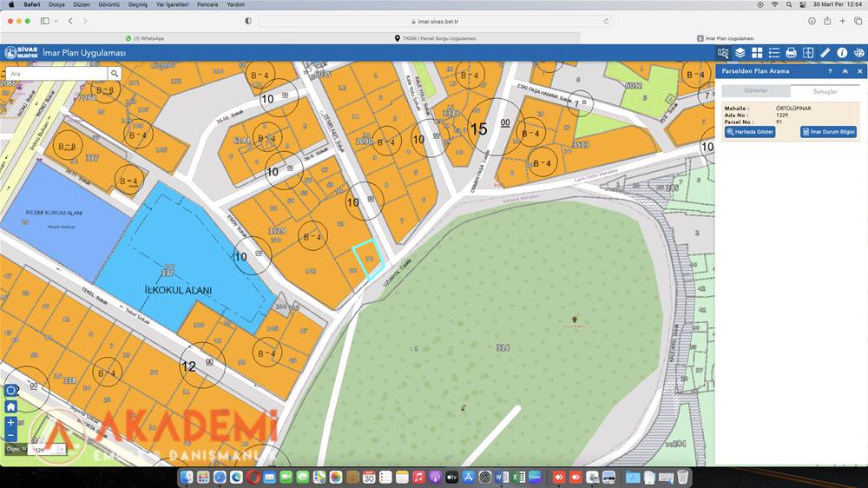The width and height of the screenshot is (868, 488).
Task: Collapse the Parselden Plan Arama panel
Action: pyautogui.click(x=845, y=71)
